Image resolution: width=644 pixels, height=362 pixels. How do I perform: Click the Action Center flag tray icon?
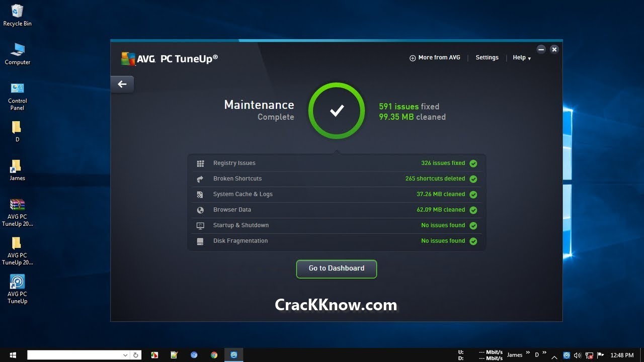(599, 355)
